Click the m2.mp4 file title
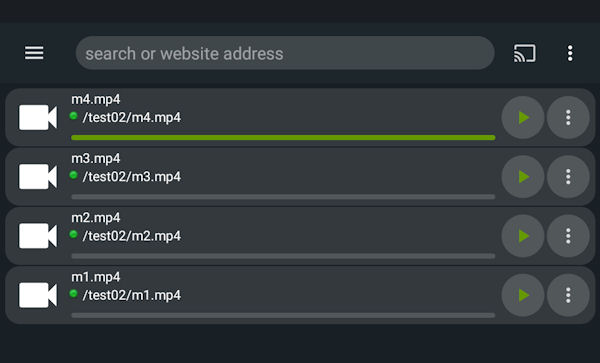This screenshot has width=600, height=363. [x=96, y=218]
